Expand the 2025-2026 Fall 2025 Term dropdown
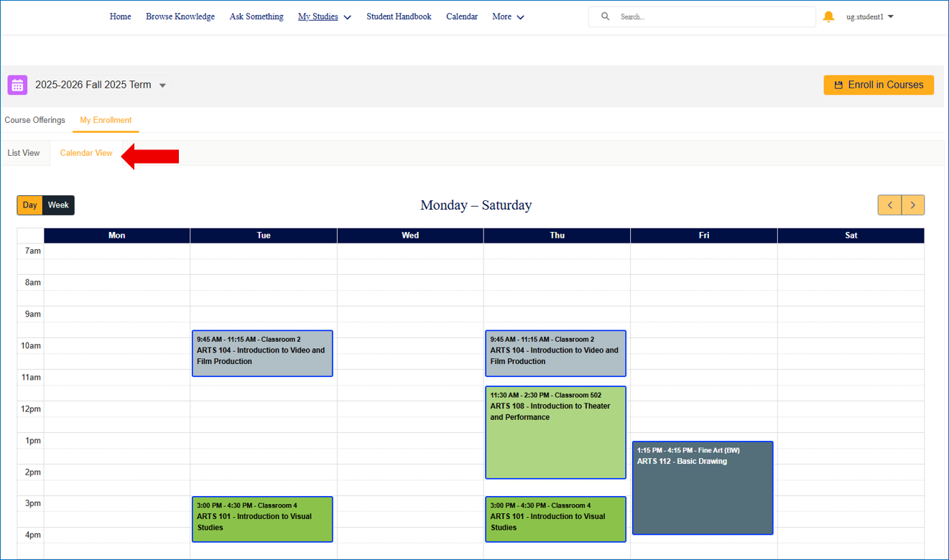 tap(162, 85)
